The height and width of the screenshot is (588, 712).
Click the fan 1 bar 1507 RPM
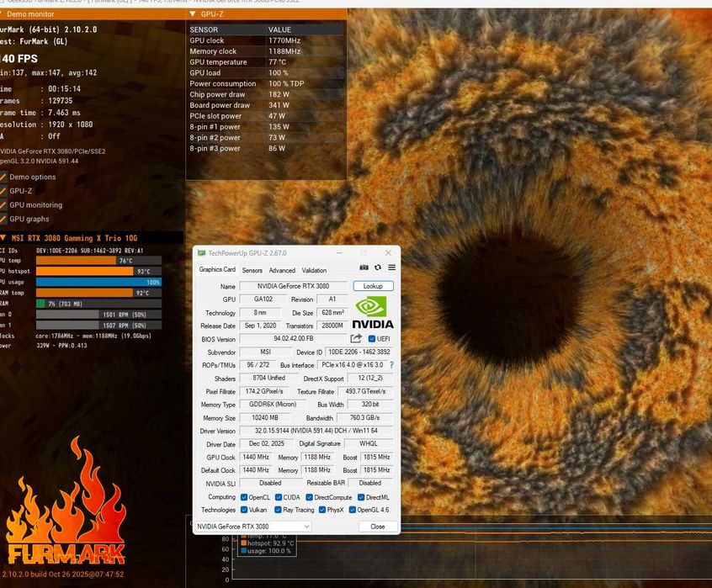click(x=98, y=326)
